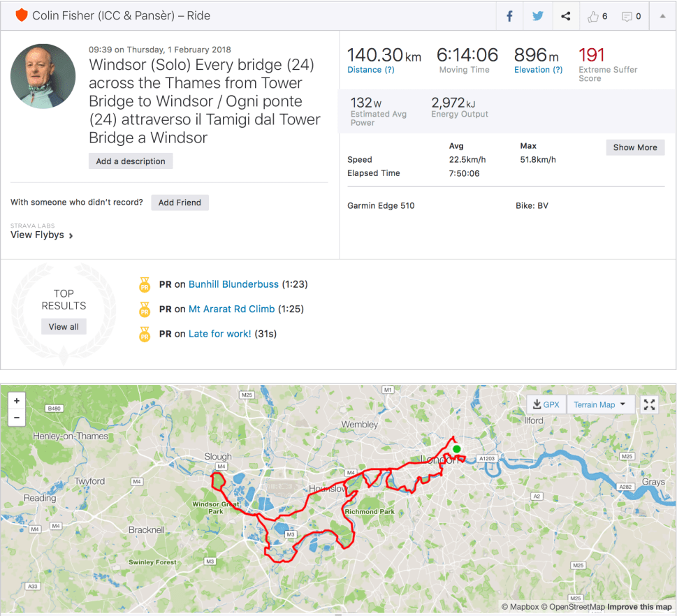
Task: Zoom in on the map
Action: point(16,401)
